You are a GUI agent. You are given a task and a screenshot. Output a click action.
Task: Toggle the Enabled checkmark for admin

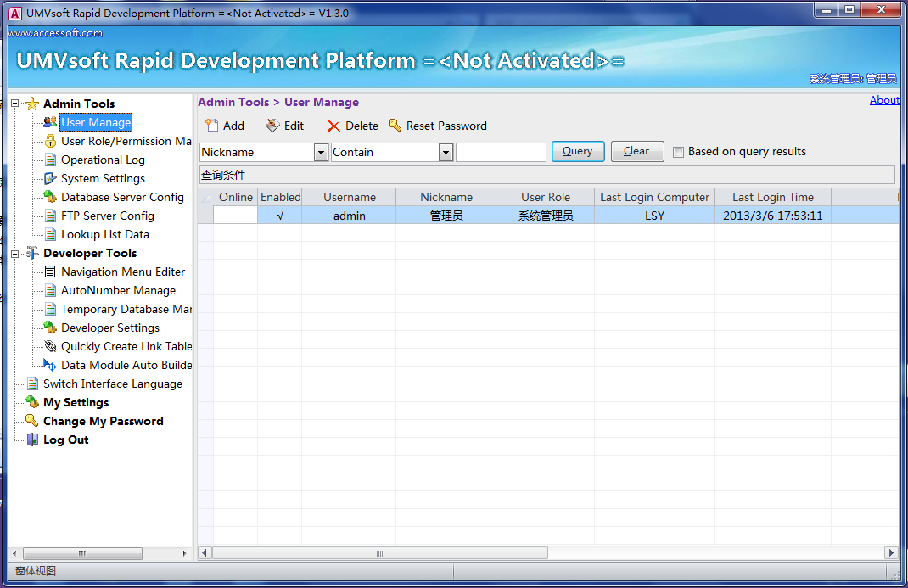280,216
